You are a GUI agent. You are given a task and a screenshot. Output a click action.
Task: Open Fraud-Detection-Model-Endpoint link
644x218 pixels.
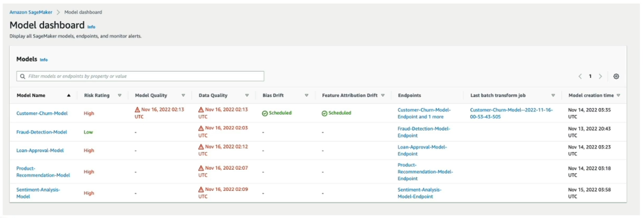424,132
